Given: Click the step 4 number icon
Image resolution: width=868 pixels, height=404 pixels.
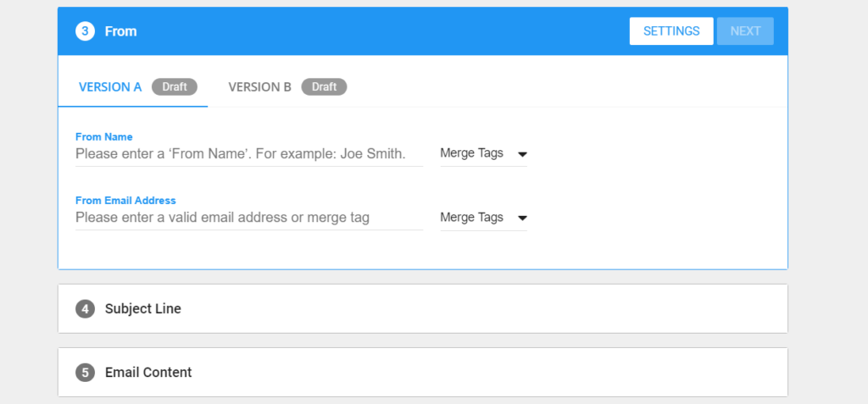Looking at the screenshot, I should click(x=86, y=309).
